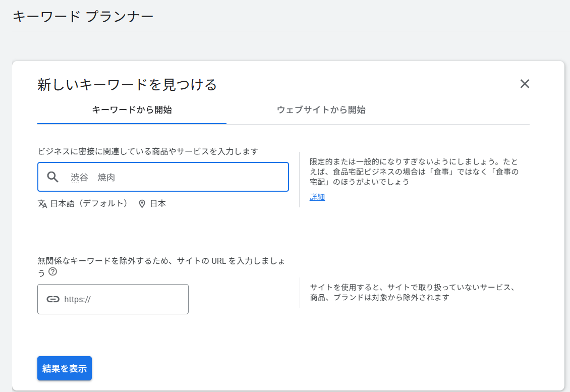Change target location 日本
This screenshot has width=570, height=392.
coord(158,204)
